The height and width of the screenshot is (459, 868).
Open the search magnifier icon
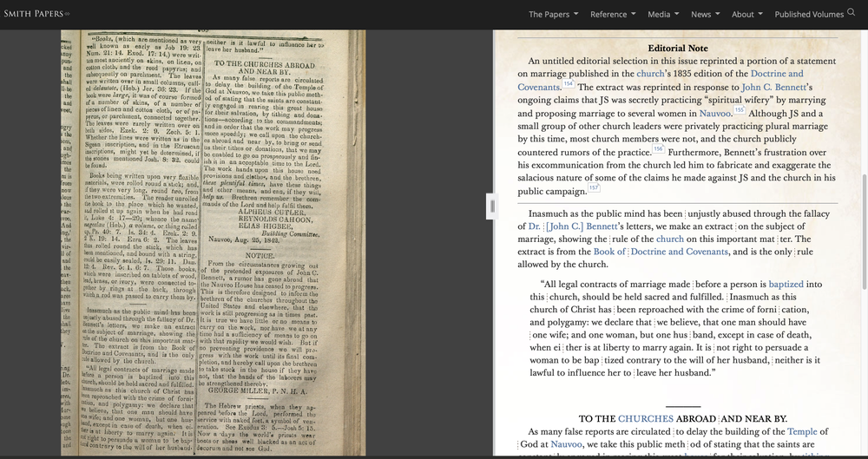tap(851, 12)
